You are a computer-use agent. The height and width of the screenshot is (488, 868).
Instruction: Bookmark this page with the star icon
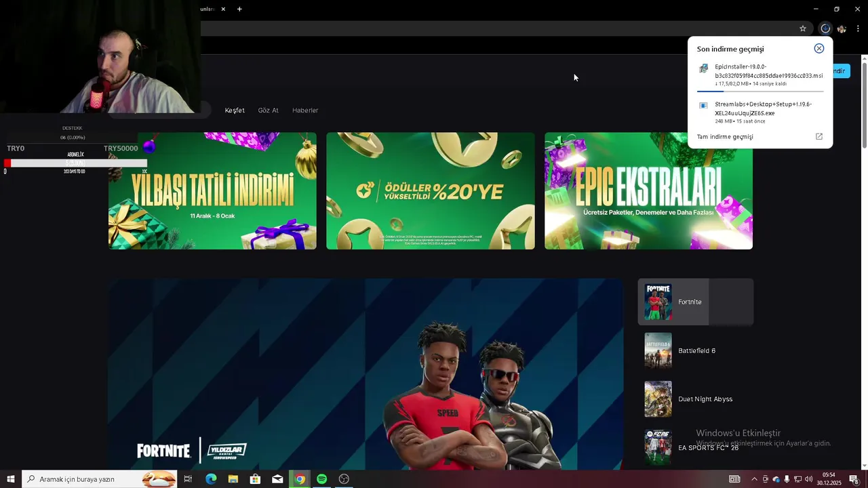803,28
